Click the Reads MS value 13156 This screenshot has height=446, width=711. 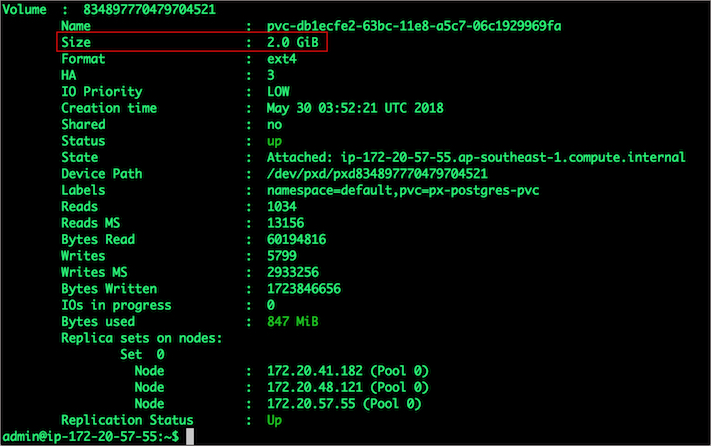287,223
